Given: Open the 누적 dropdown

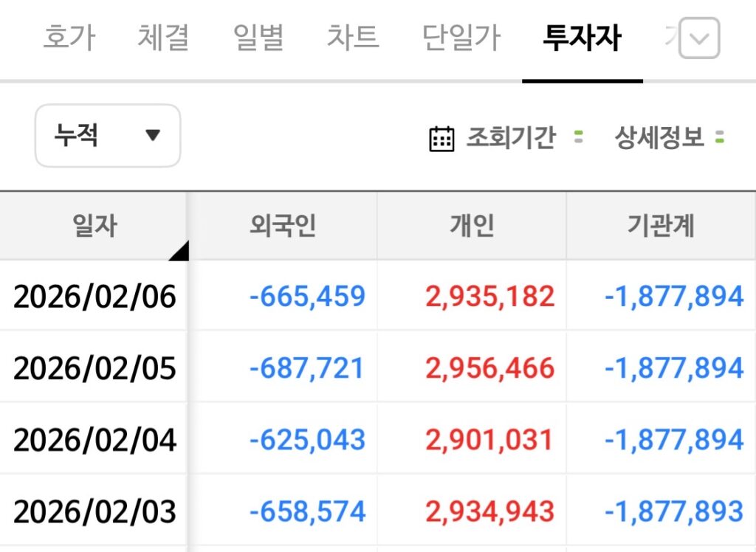Looking at the screenshot, I should [x=108, y=136].
